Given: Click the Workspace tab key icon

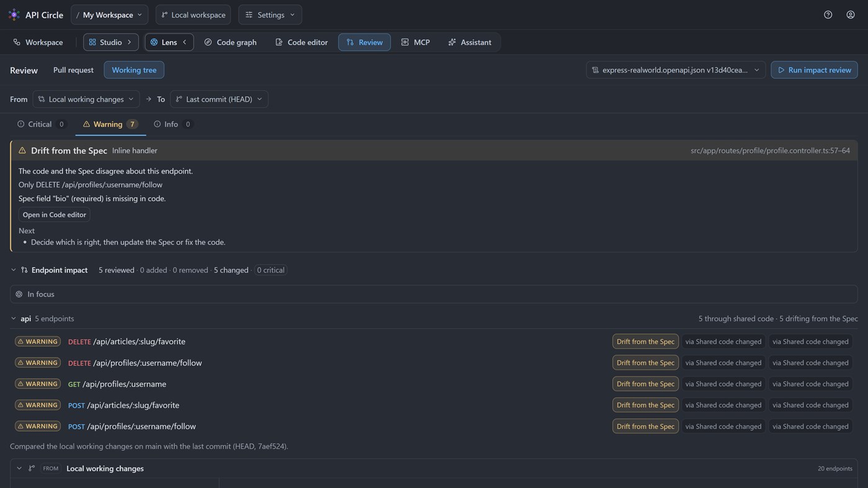Looking at the screenshot, I should pyautogui.click(x=17, y=42).
